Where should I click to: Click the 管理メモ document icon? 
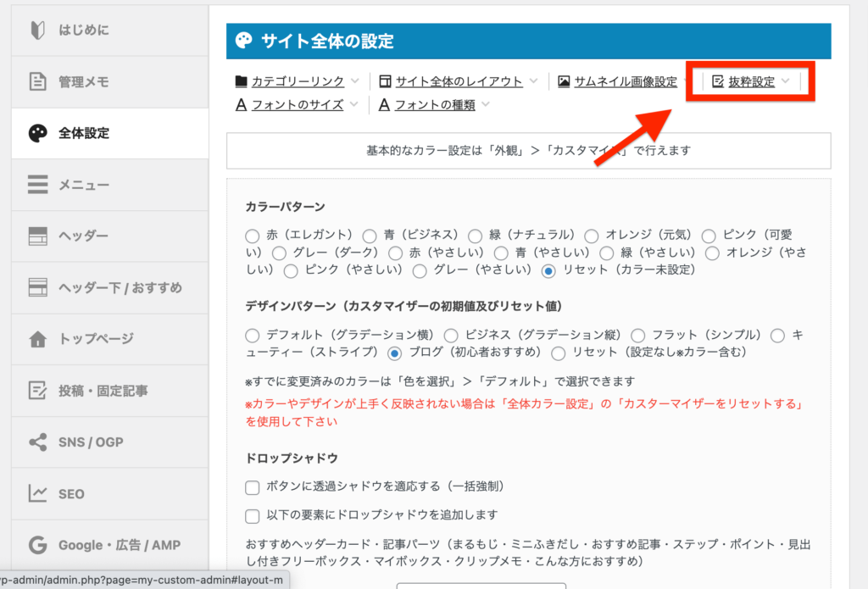click(x=37, y=81)
